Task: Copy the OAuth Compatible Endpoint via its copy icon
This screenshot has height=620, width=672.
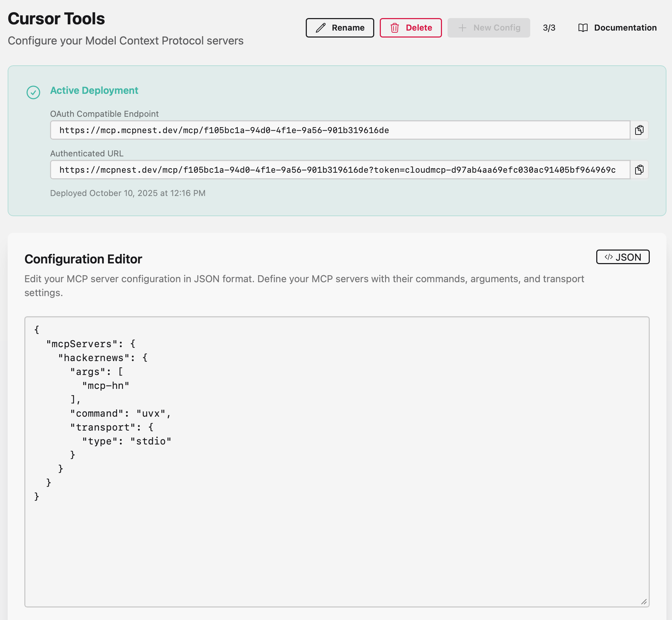Action: tap(640, 130)
